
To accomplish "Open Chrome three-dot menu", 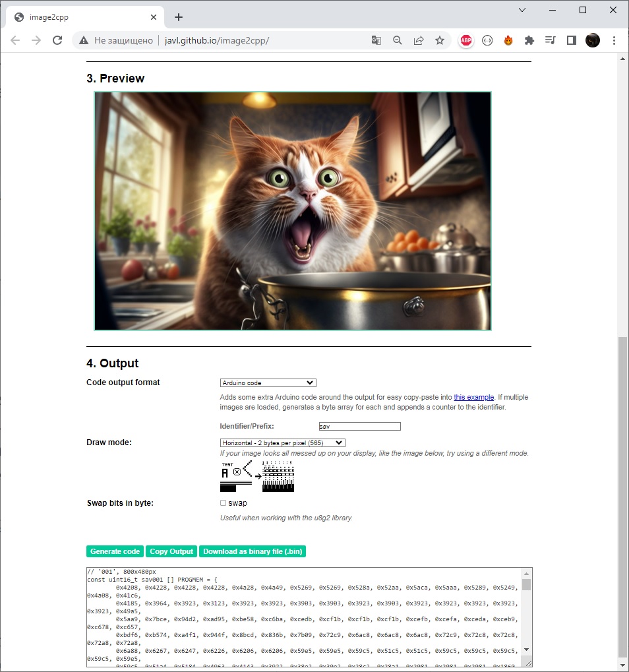I will pos(614,40).
